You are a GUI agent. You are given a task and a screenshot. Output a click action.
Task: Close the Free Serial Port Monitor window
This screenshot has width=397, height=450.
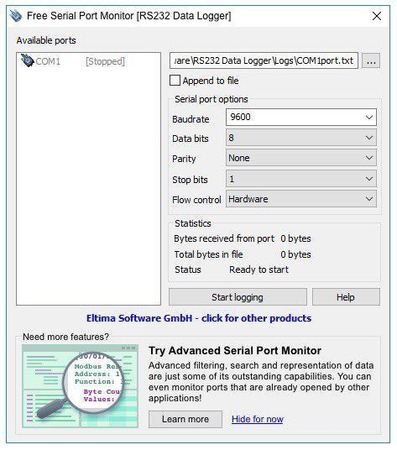(x=377, y=16)
